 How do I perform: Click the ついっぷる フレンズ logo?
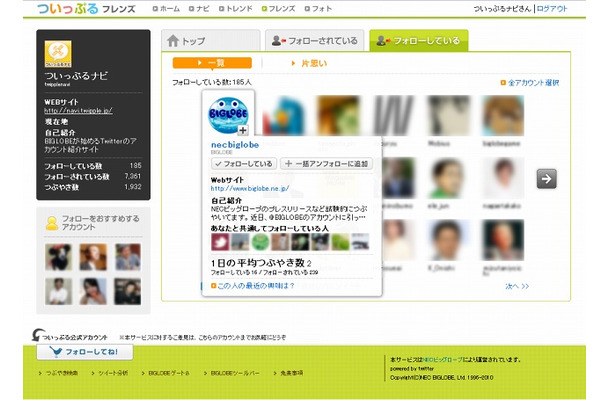pos(86,9)
